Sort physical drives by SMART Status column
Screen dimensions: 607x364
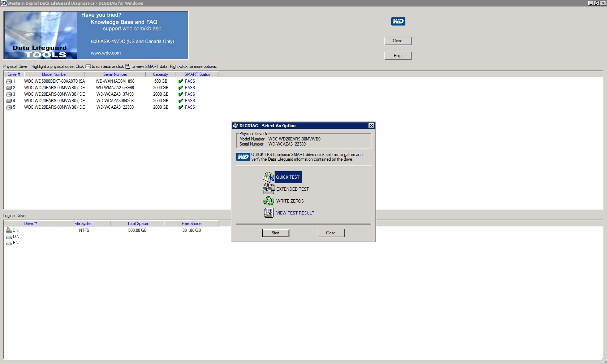(x=197, y=74)
